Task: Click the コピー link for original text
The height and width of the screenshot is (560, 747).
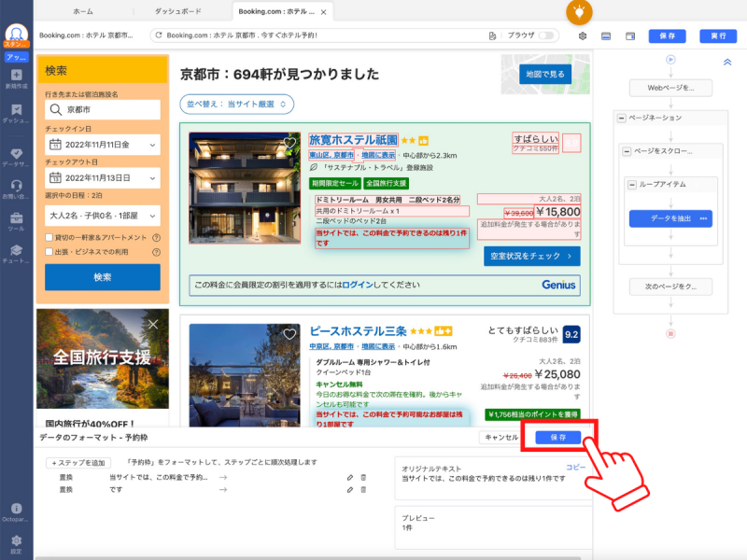Action: click(575, 468)
